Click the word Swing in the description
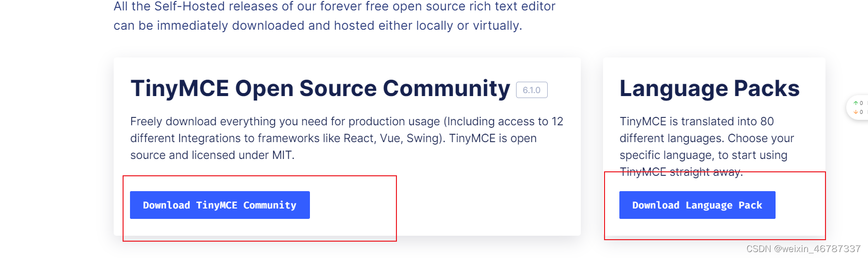This screenshot has width=868, height=258. click(423, 138)
